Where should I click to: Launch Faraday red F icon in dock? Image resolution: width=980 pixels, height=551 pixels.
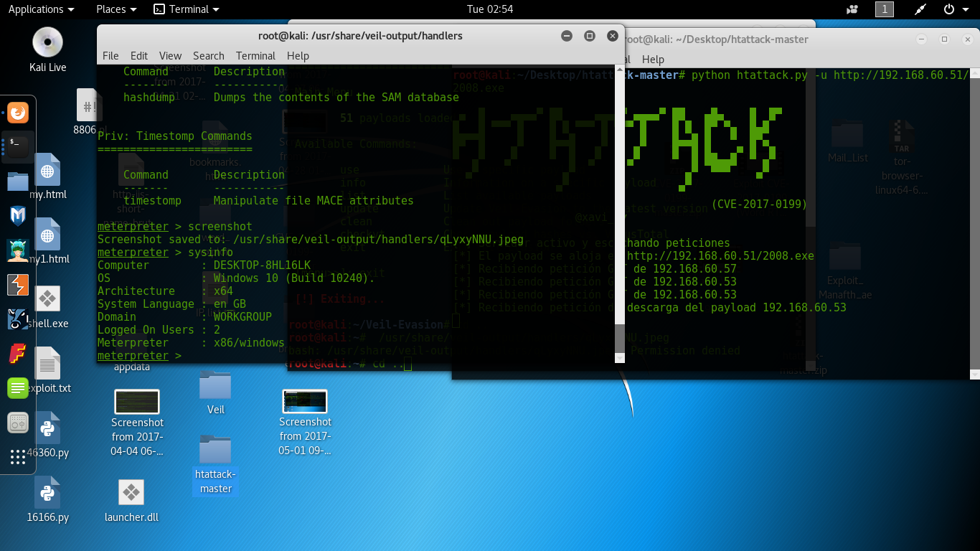click(x=18, y=354)
